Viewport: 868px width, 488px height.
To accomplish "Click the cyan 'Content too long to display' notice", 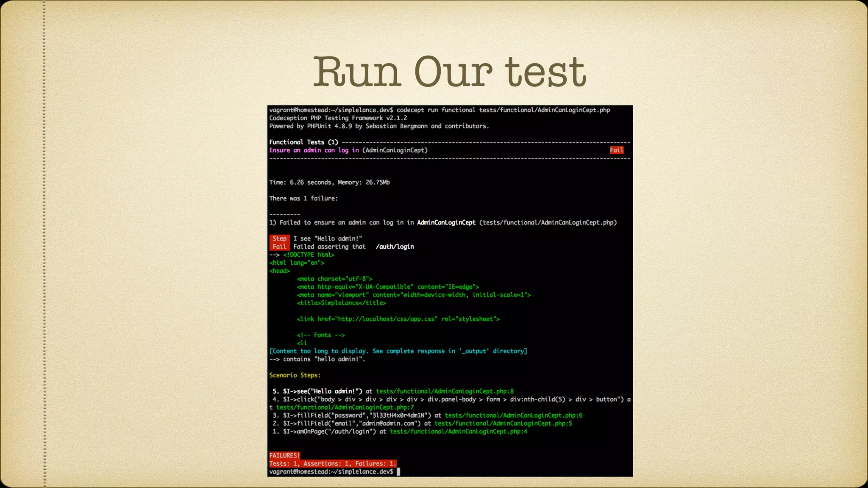I will (398, 351).
